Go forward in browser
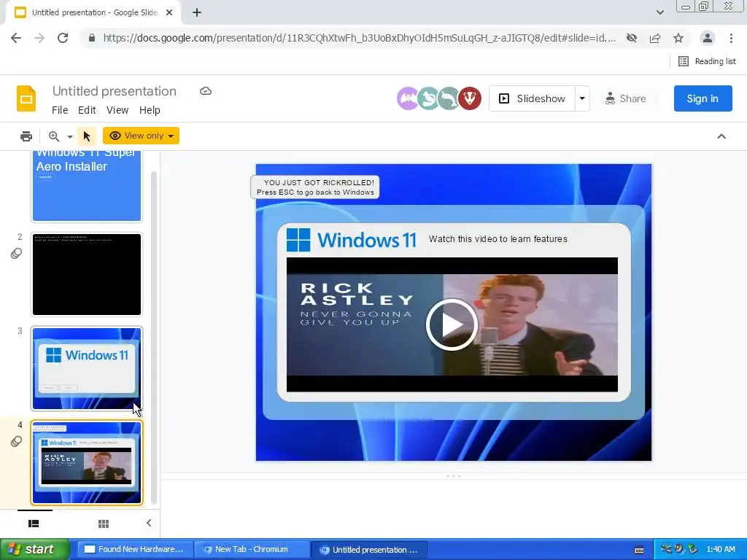This screenshot has width=747, height=560. [x=39, y=38]
